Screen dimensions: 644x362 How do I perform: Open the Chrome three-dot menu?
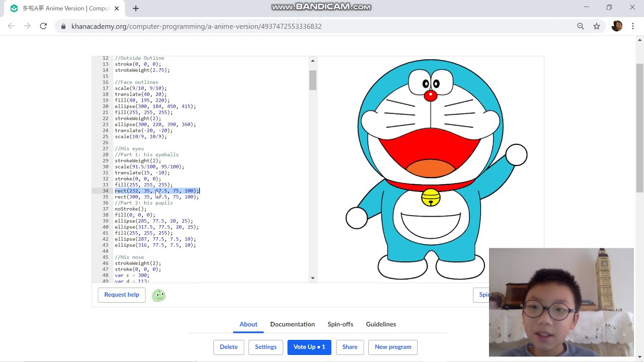point(632,26)
